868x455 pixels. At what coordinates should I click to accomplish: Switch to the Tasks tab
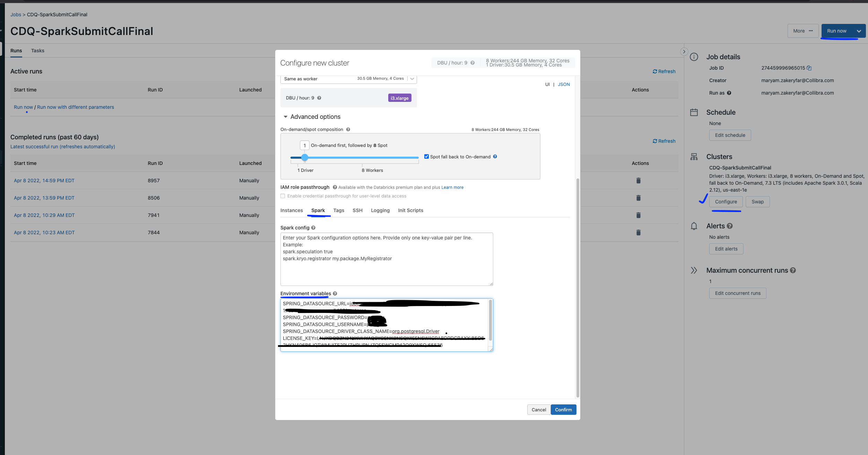[x=37, y=50]
